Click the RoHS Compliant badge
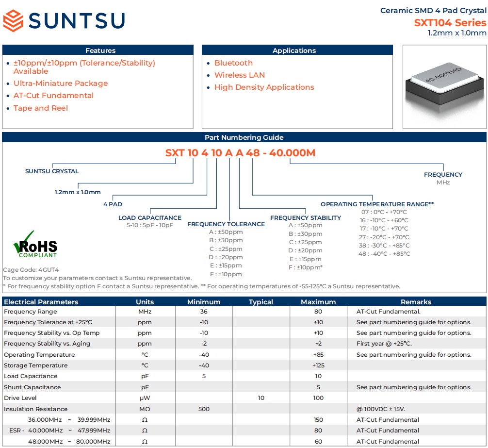Screen dimensions: 488x448 coord(35,245)
